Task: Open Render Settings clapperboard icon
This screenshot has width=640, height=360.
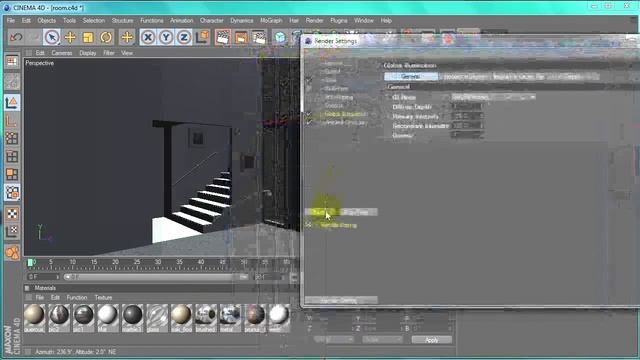Action: coord(259,38)
